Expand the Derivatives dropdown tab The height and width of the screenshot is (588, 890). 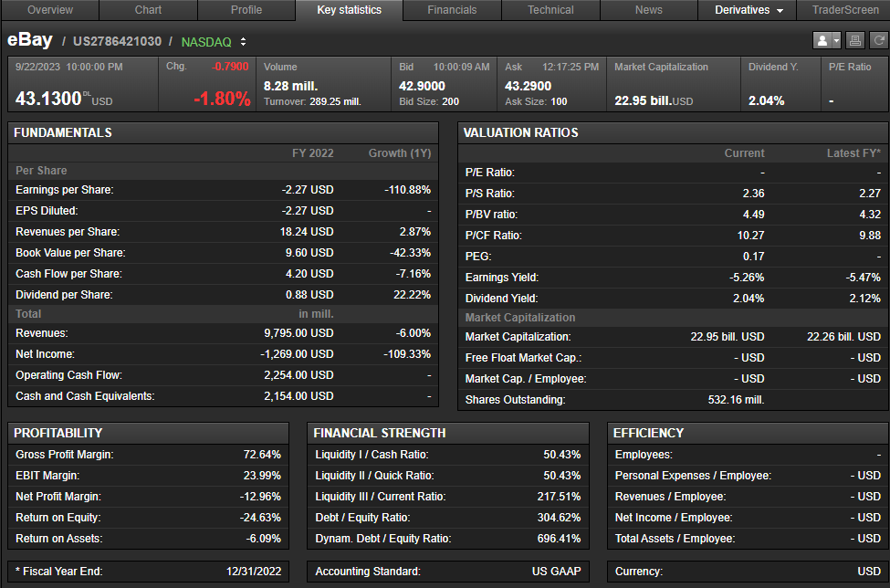click(748, 10)
